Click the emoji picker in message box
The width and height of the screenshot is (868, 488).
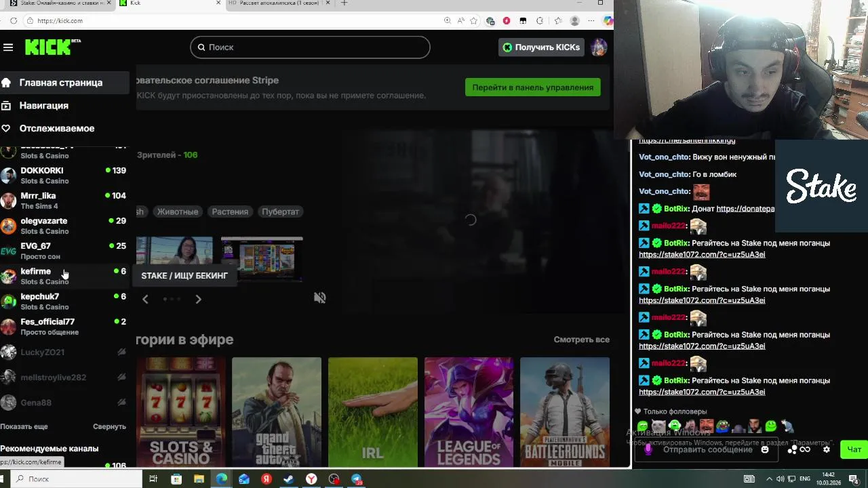pos(765,449)
